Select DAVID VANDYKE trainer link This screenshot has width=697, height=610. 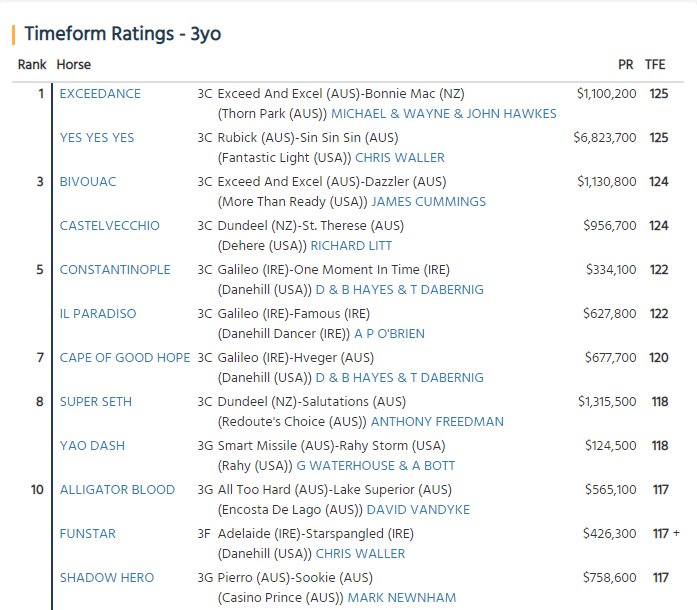(418, 510)
